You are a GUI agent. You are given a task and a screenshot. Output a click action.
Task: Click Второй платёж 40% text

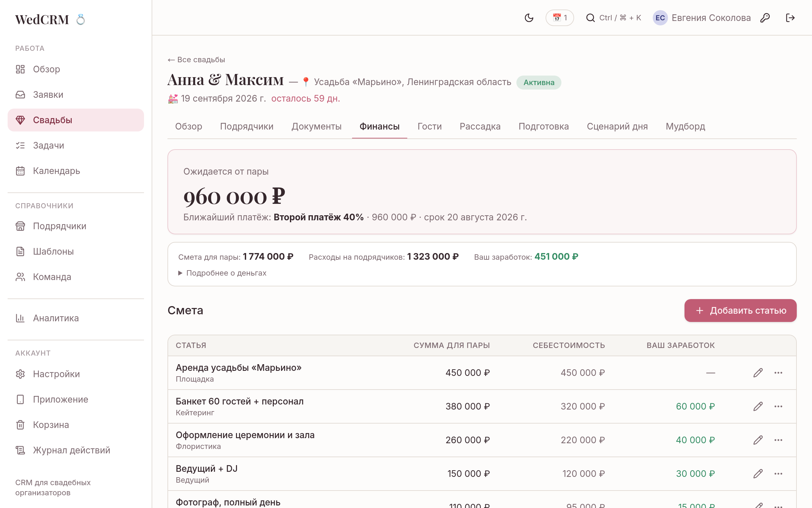(x=318, y=217)
